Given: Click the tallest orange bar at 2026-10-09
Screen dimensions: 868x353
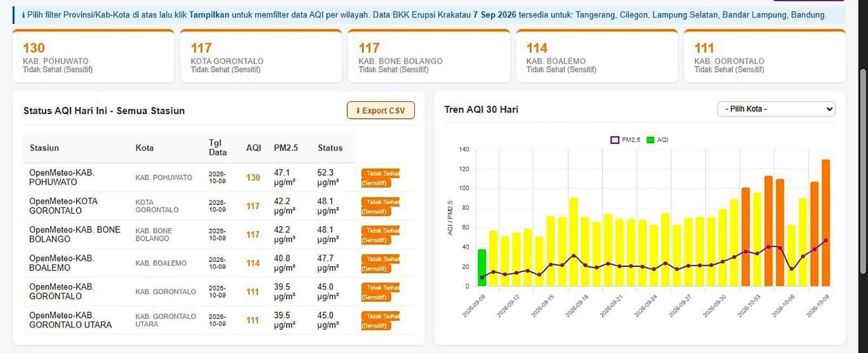Looking at the screenshot, I should (x=826, y=223).
